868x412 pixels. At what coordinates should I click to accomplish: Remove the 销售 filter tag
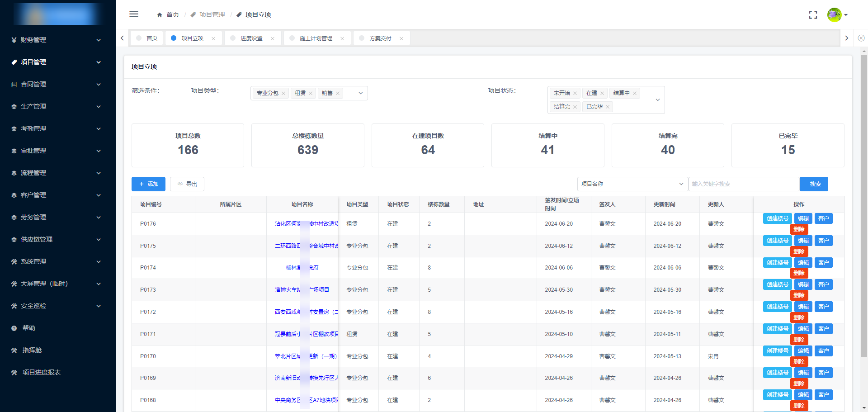[338, 93]
